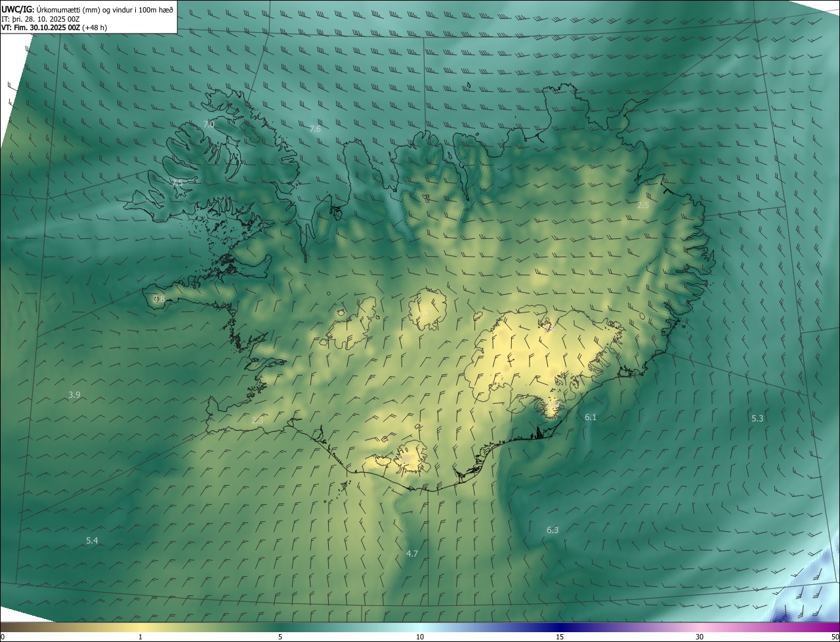The width and height of the screenshot is (840, 642).
Task: Click the 1.3 value on the central glacier
Action: coord(425,312)
